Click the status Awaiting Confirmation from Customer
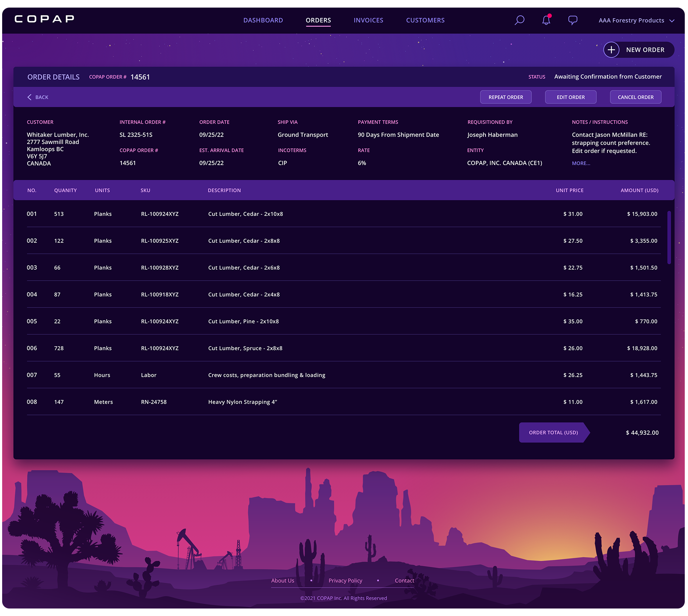 click(608, 77)
